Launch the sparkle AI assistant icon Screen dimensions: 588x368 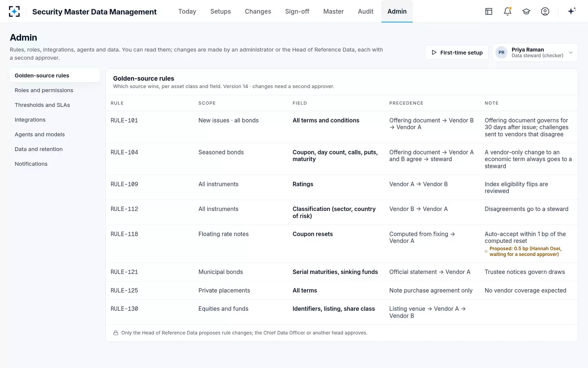coord(572,11)
